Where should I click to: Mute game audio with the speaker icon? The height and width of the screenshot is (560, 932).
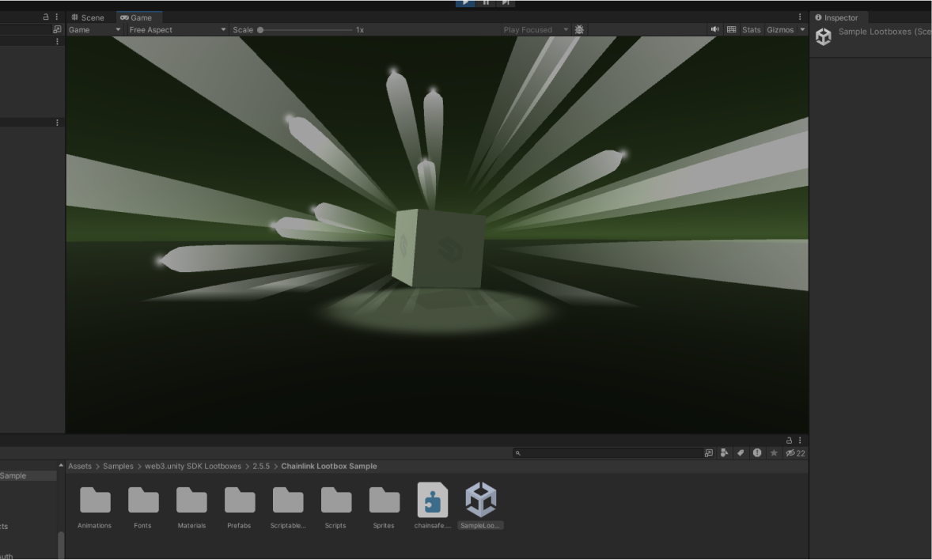pyautogui.click(x=715, y=30)
